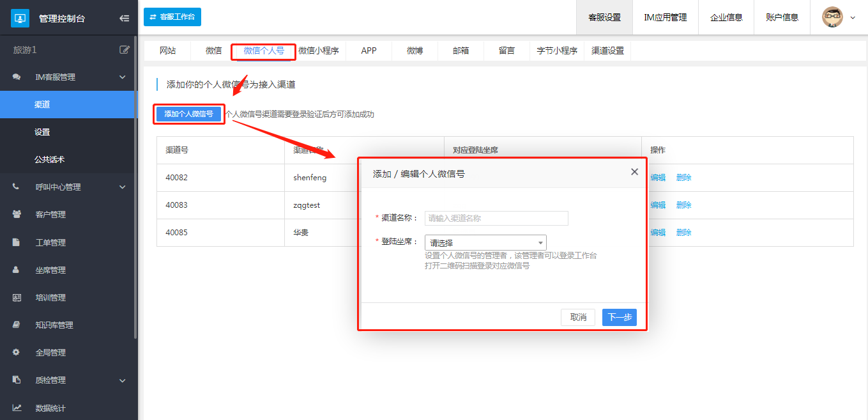Select the 企业信息 top menu item
Image resolution: width=868 pixels, height=420 pixels.
726,17
